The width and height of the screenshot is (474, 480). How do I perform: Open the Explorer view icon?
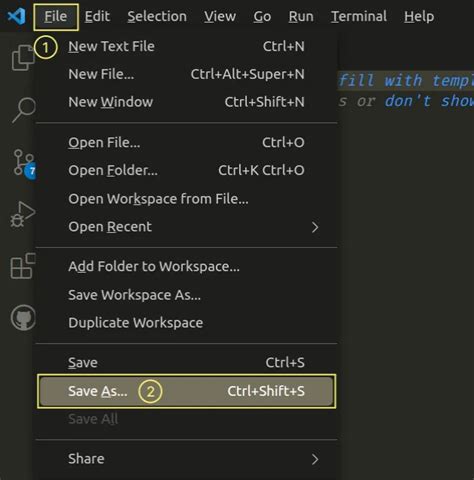(x=23, y=58)
